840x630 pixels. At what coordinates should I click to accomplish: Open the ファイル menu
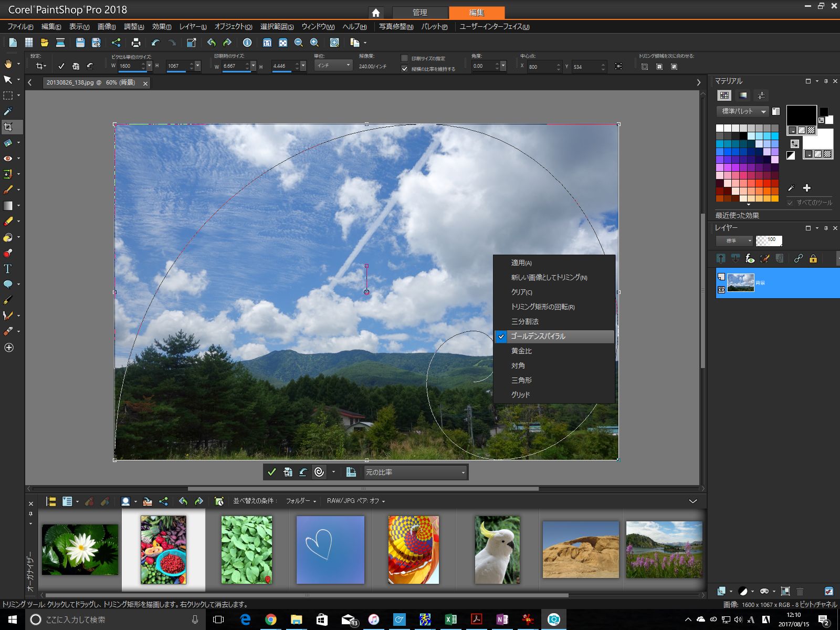pos(20,27)
